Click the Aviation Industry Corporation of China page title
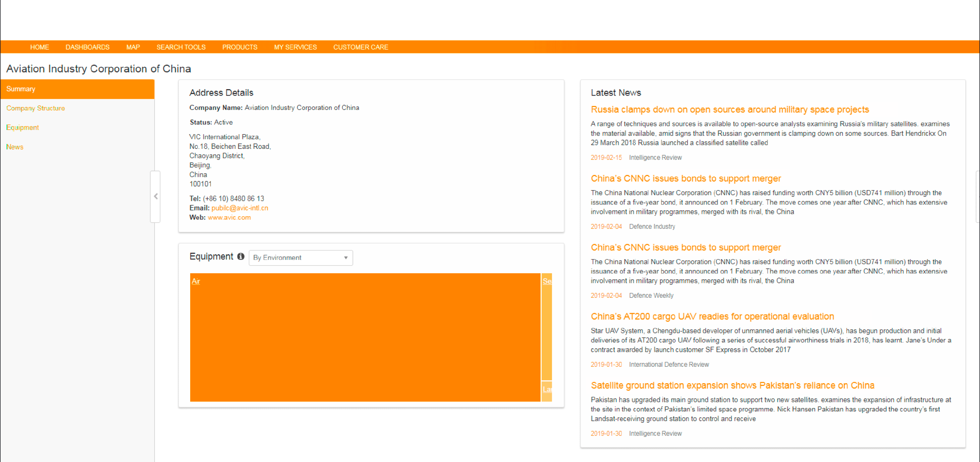 click(x=99, y=69)
